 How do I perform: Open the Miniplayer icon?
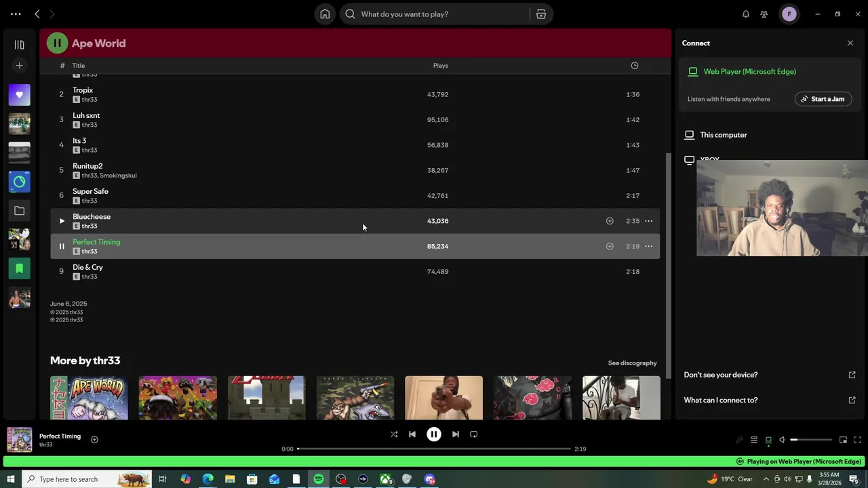pyautogui.click(x=843, y=440)
